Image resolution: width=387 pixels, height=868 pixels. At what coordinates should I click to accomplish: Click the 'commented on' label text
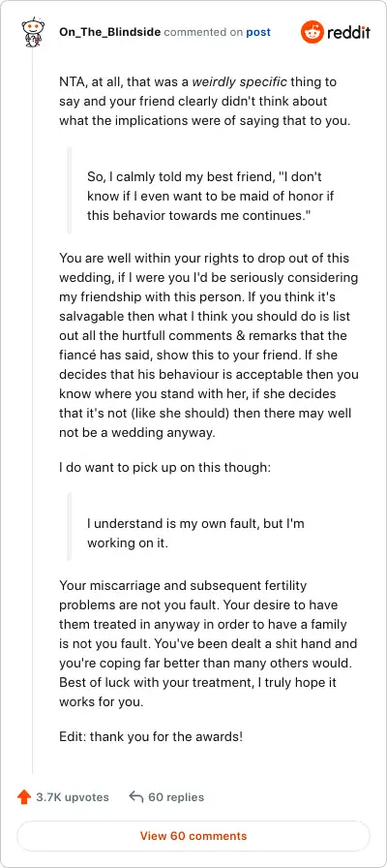point(203,32)
